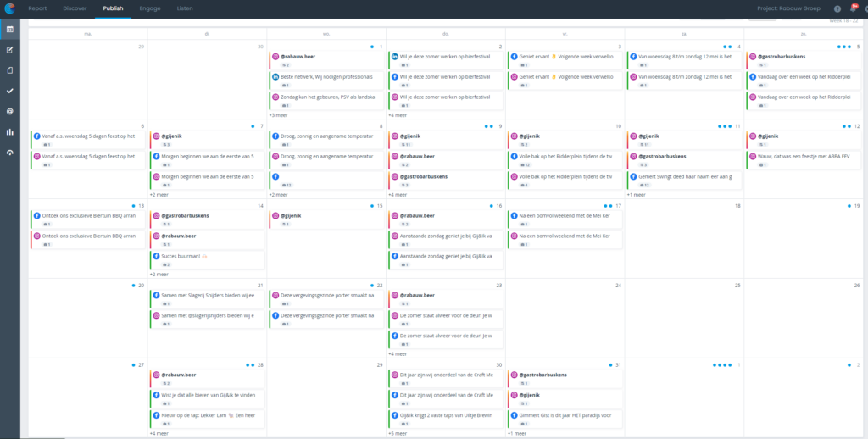Open the @ mentions icon in the sidebar
Viewport: 868px width, 439px height.
[10, 111]
